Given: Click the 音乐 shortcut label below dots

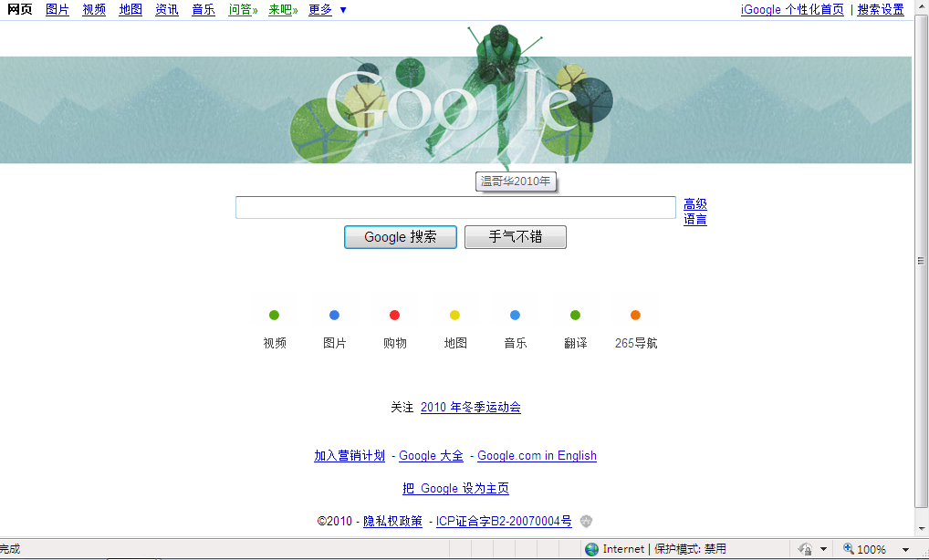Looking at the screenshot, I should (515, 343).
